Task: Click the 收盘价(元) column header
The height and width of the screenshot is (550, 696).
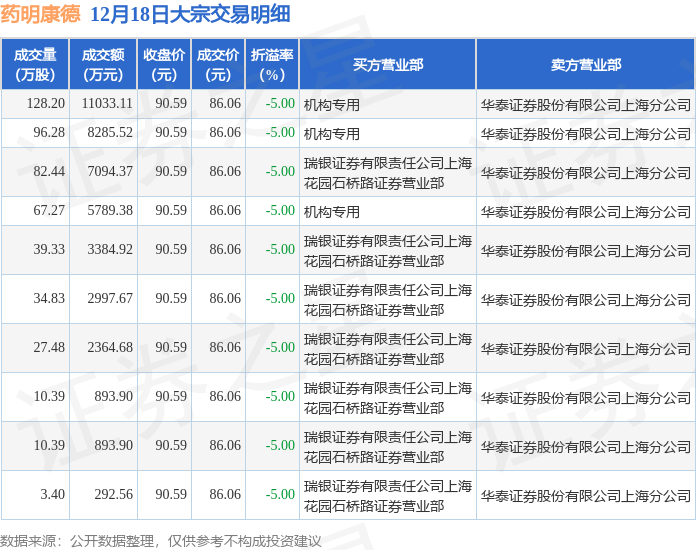Action: pyautogui.click(x=164, y=65)
